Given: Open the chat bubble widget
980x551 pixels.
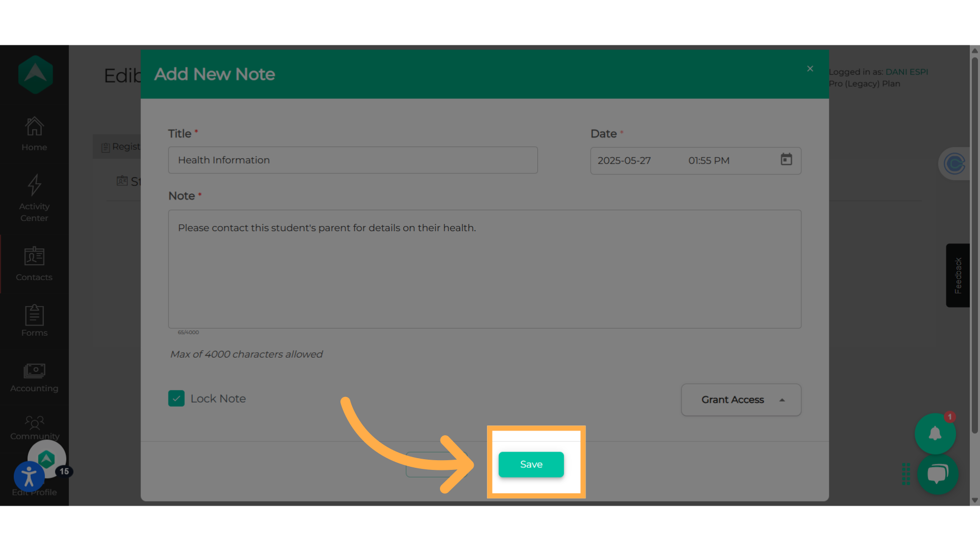Looking at the screenshot, I should tap(937, 474).
